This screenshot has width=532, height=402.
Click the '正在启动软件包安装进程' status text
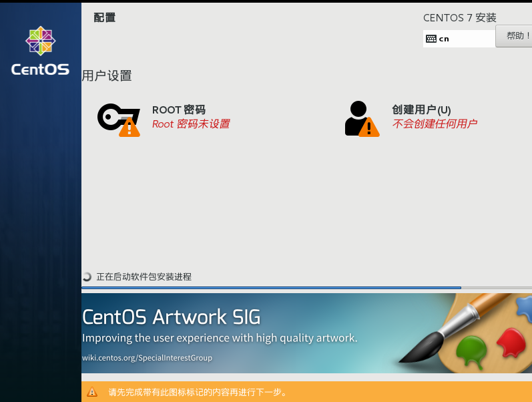point(144,276)
